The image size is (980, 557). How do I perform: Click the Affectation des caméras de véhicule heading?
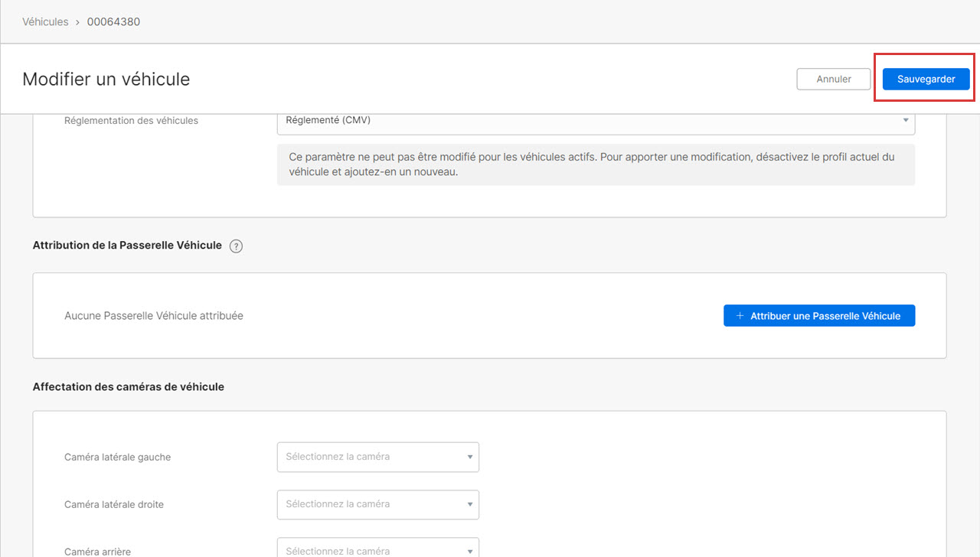[129, 387]
